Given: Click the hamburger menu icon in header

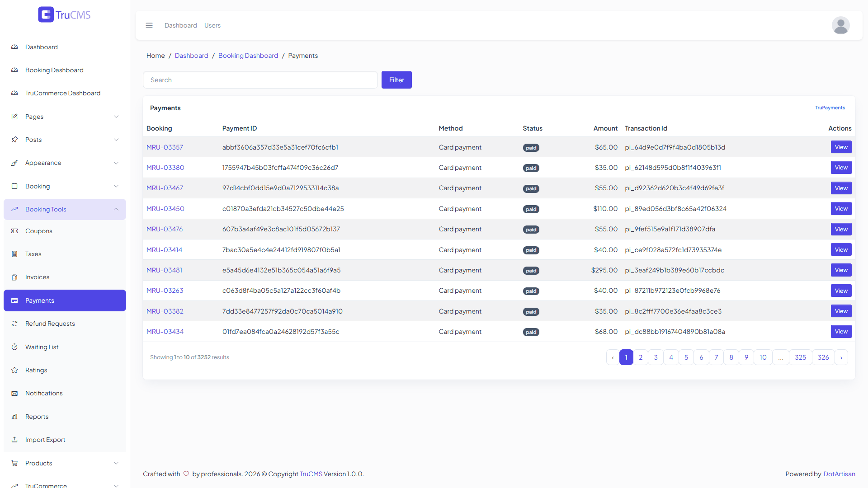Looking at the screenshot, I should (149, 25).
